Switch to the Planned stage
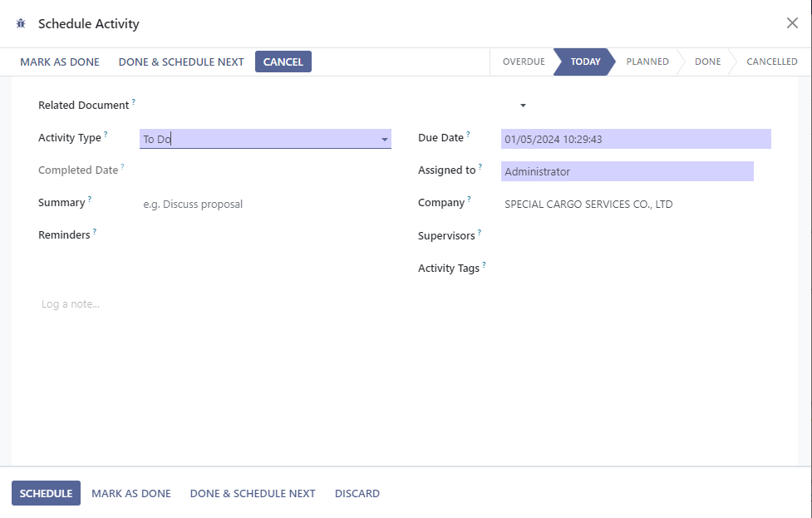Screen dimensions: 812x518 tap(647, 61)
